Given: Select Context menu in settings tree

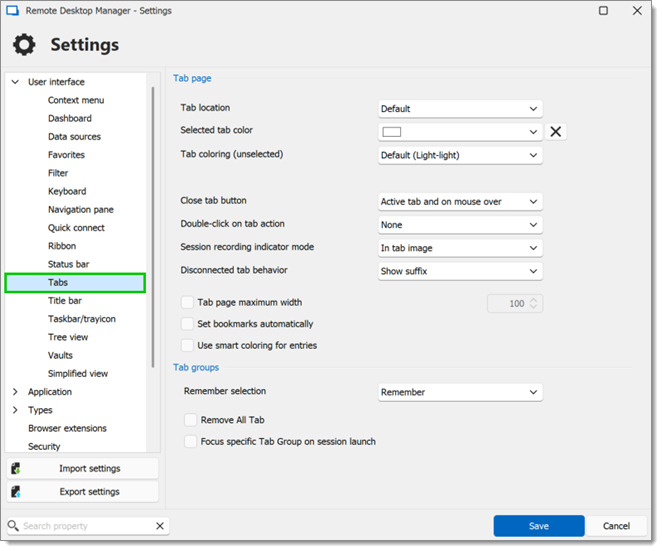Looking at the screenshot, I should 76,100.
